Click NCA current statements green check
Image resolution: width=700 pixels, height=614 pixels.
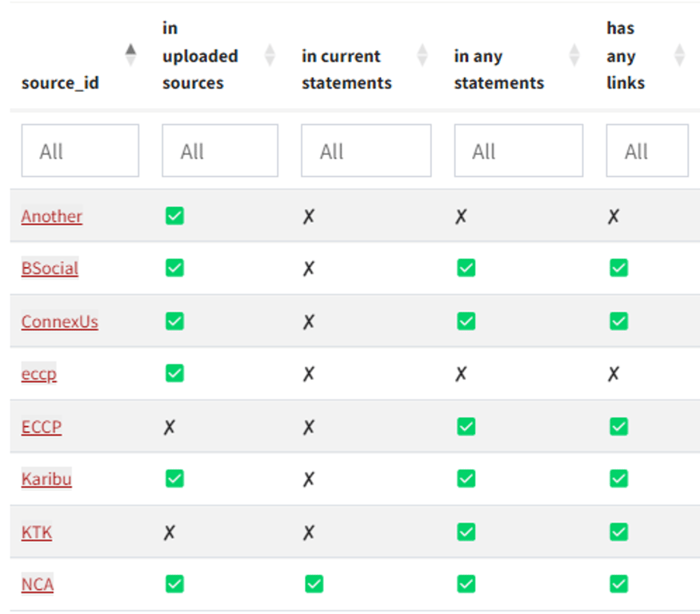(314, 584)
